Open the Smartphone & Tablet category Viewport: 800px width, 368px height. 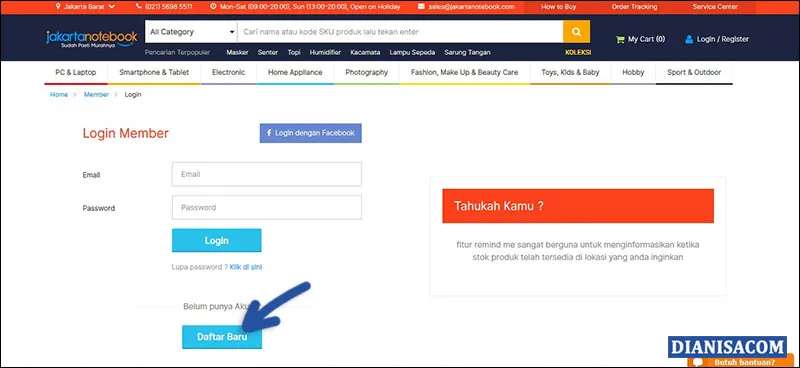tap(154, 72)
